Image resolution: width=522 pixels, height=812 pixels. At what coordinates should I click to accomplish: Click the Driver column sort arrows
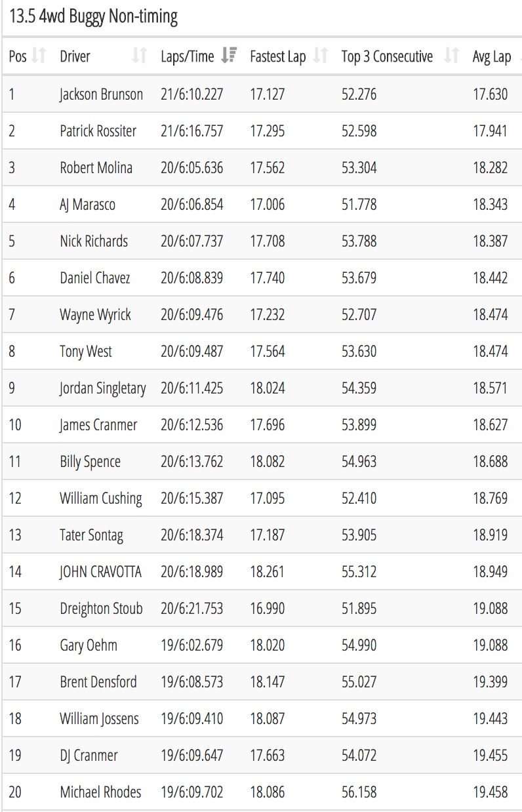(139, 56)
